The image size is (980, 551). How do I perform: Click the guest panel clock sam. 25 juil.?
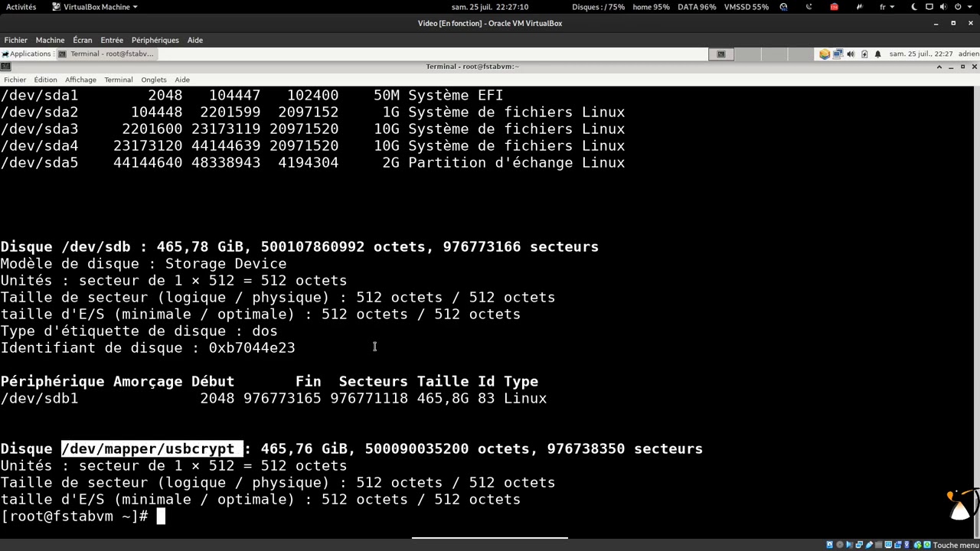tap(921, 54)
